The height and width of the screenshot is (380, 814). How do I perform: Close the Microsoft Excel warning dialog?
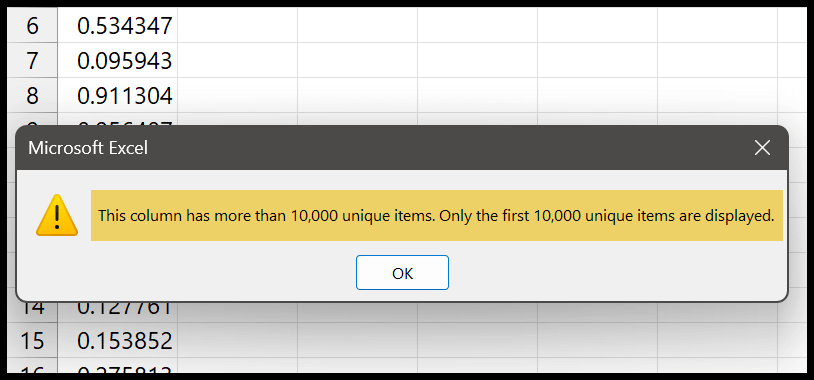[x=762, y=148]
